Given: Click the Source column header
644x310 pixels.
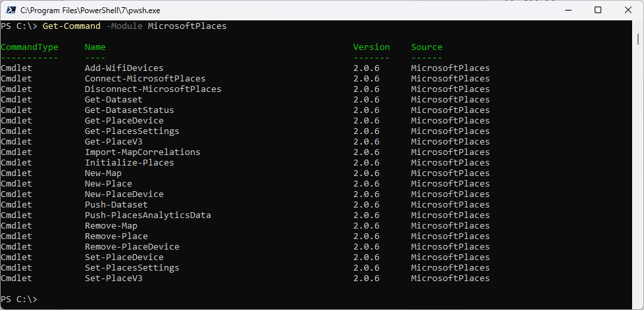Looking at the screenshot, I should [427, 47].
